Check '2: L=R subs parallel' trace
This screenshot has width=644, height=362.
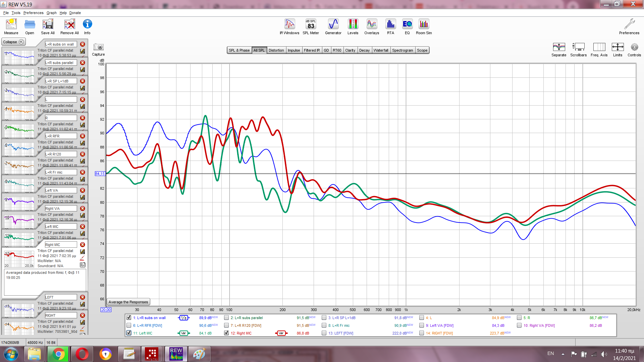226,317
